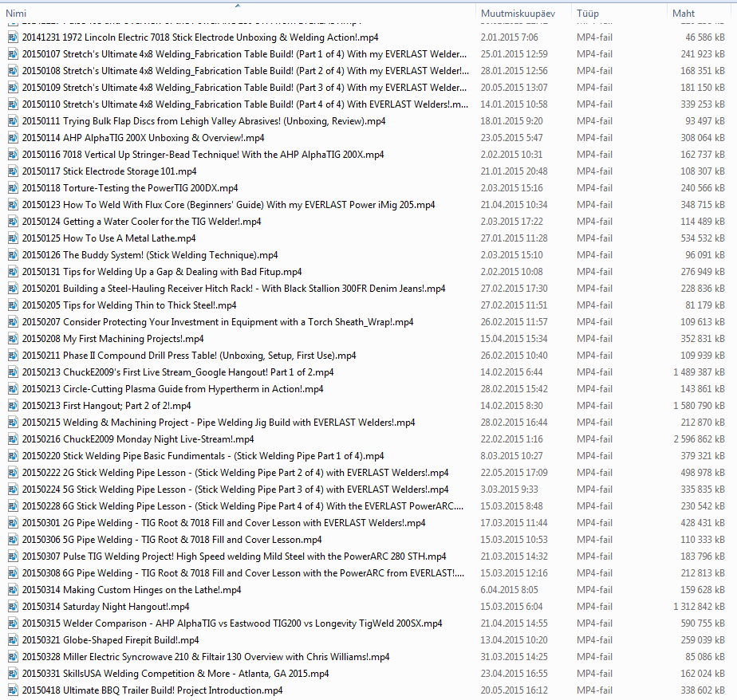Select Miller Electric Syncrowave 210 Overview file

[x=206, y=657]
